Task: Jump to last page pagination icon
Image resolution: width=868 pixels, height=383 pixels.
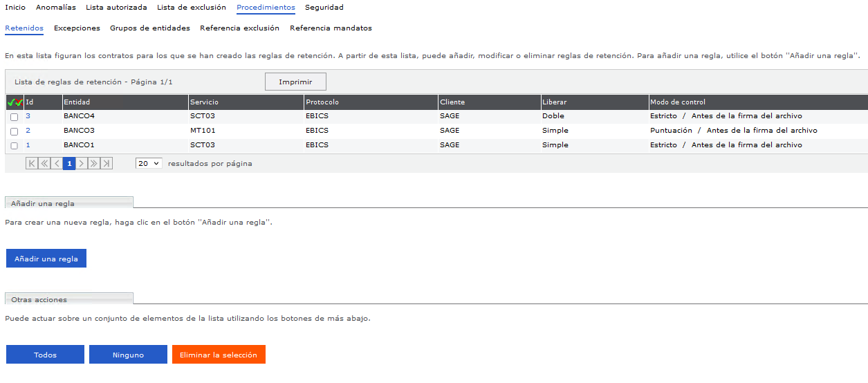Action: coord(107,164)
